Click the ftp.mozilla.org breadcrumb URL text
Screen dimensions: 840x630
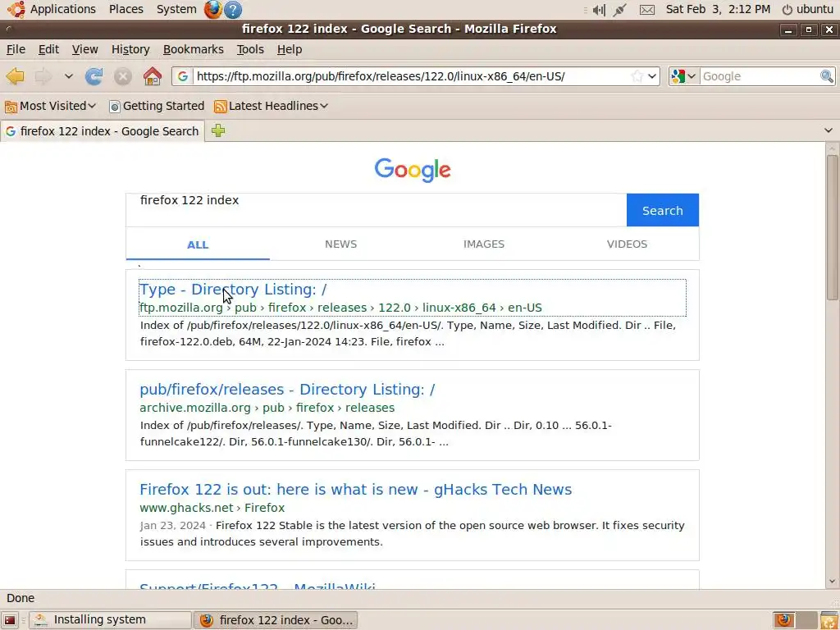coord(340,308)
